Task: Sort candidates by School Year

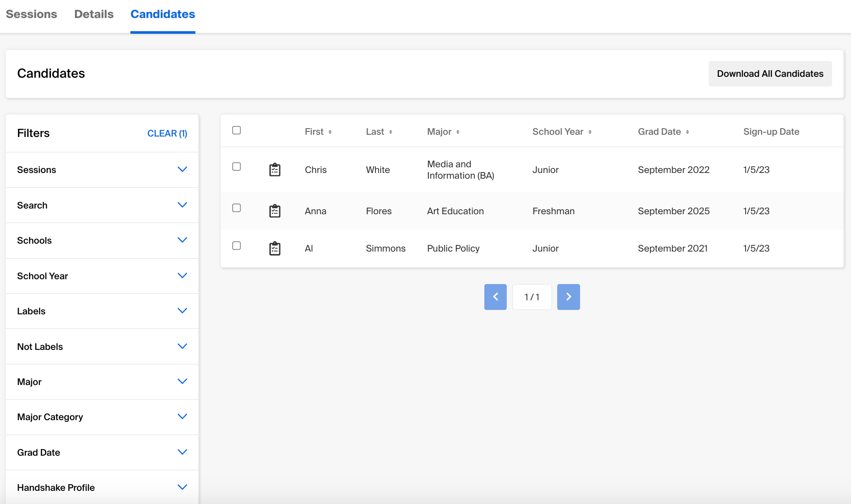Action: pos(562,132)
